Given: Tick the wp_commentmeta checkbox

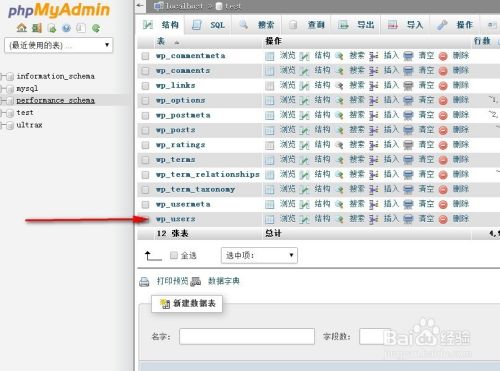Looking at the screenshot, I should tap(145, 56).
